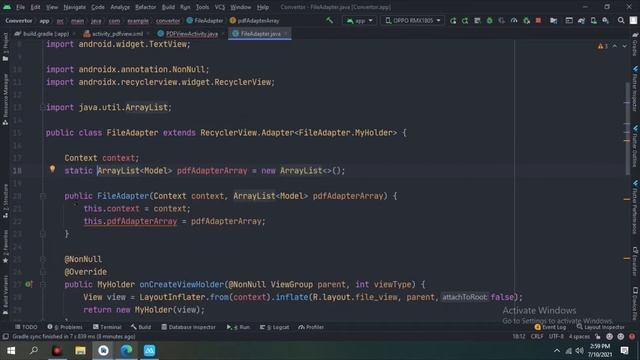This screenshot has width=640, height=360.
Task: Click the Apply Changes and Restart Activity icon
Action: (x=465, y=20)
